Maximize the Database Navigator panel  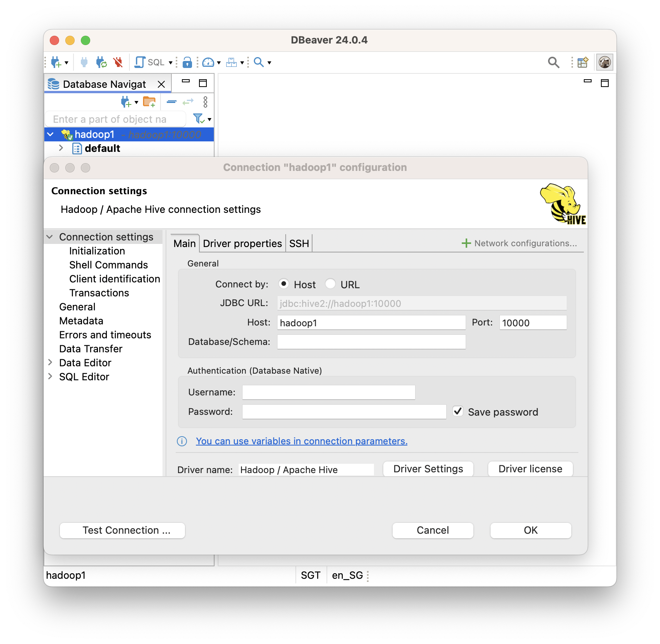[203, 83]
